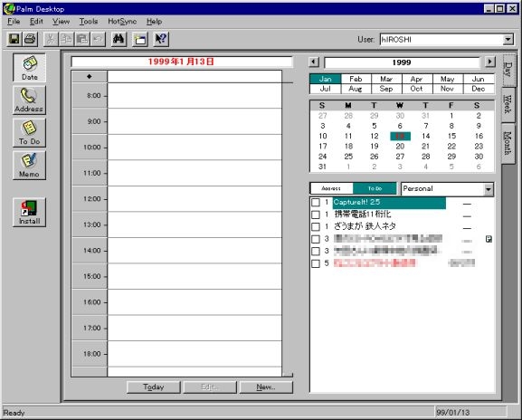Go to next year with right arrow
Screen dimensions: 522x420
[x=489, y=62]
